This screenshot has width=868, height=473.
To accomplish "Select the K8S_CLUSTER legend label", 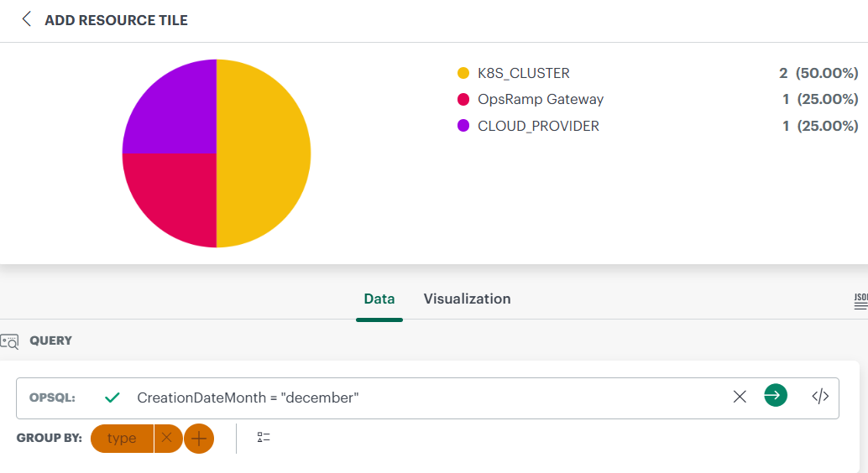I will [x=524, y=73].
